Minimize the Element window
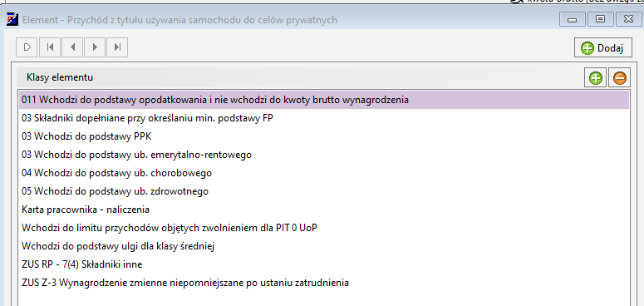Screen dimensions: 644x306 pyautogui.click(x=573, y=19)
